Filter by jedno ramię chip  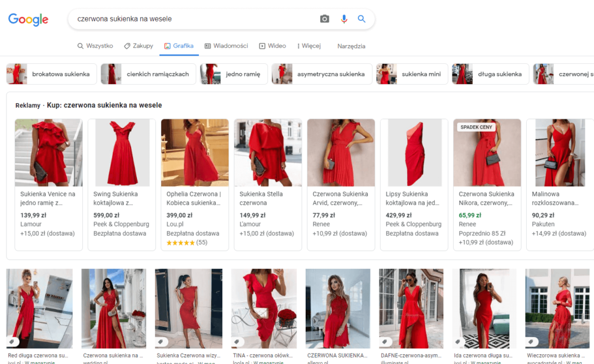234,74
